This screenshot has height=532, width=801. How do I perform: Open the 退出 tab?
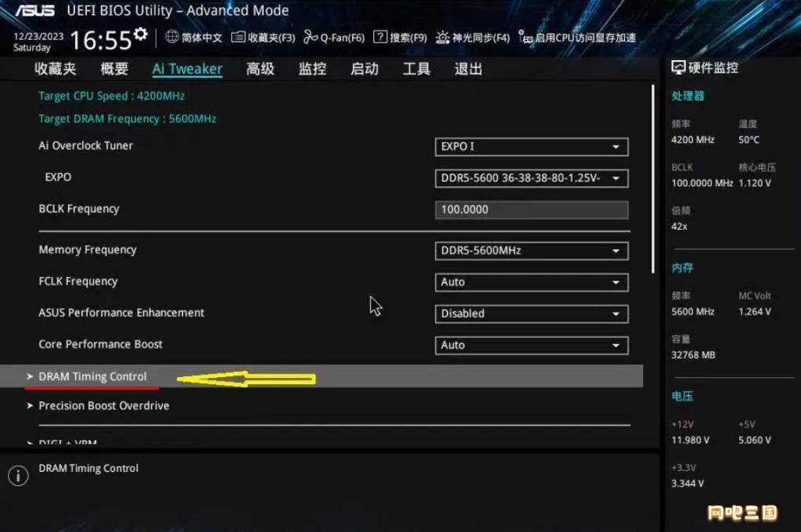[x=469, y=69]
